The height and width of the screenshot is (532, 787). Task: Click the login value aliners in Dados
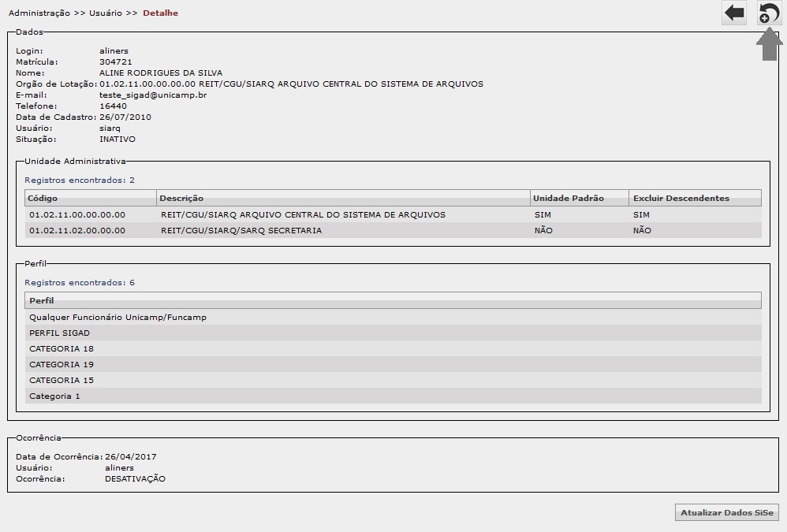(114, 50)
